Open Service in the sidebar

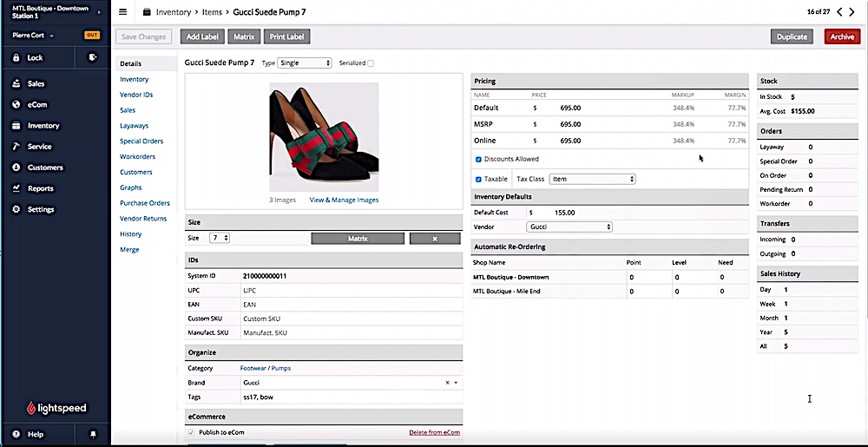coord(39,147)
